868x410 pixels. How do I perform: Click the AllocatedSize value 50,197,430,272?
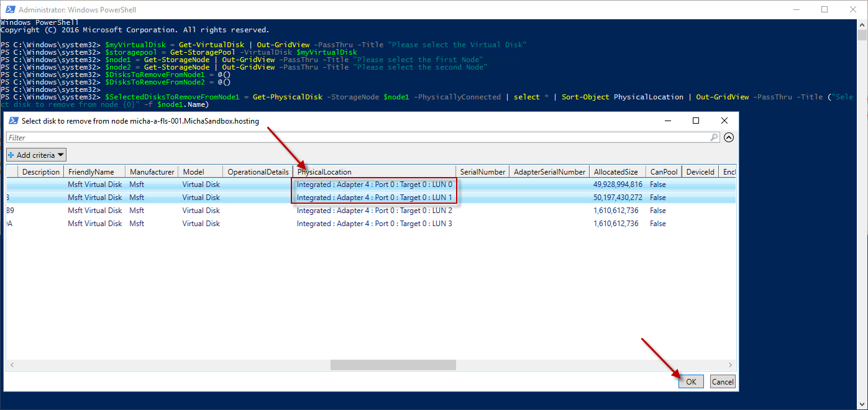[618, 198]
